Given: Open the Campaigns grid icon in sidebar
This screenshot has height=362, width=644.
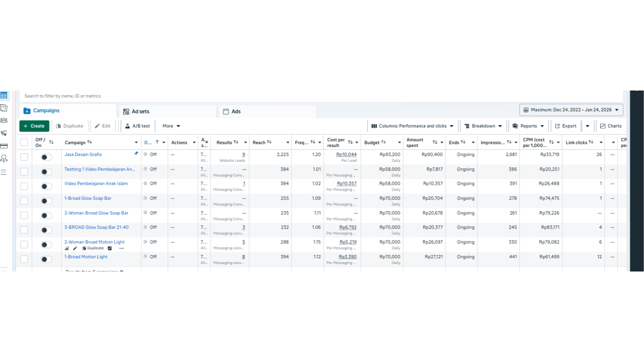Looking at the screenshot, I should point(5,96).
